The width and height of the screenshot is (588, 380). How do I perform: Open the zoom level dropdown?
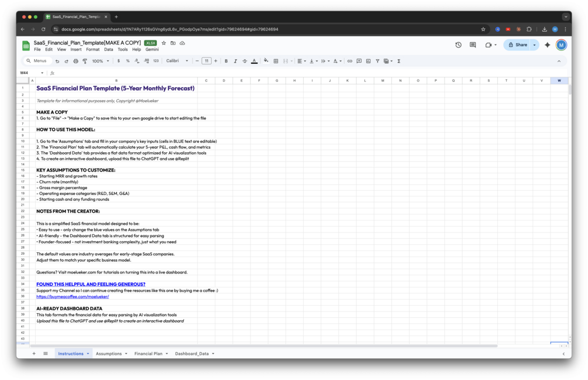tap(101, 61)
